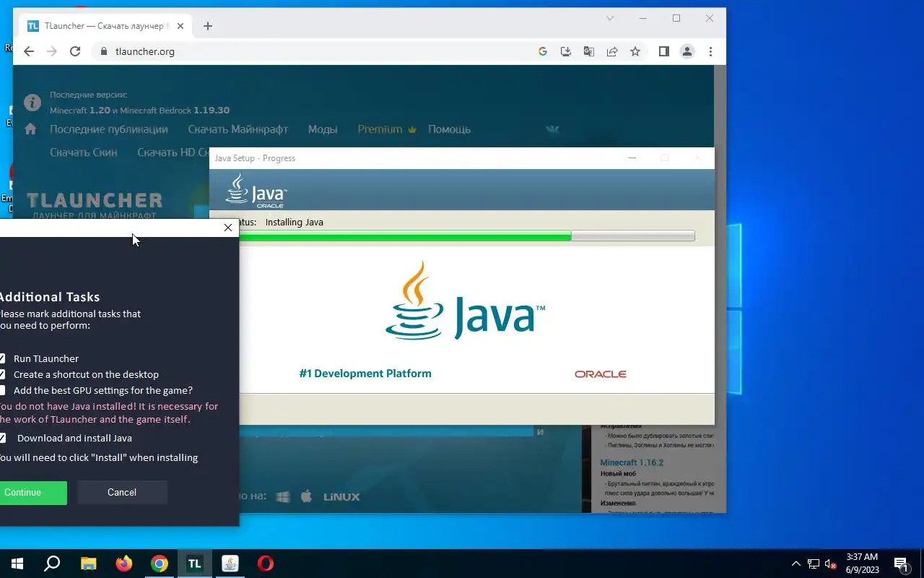
Task: Click the Windows download icon on site
Action: pos(283,496)
